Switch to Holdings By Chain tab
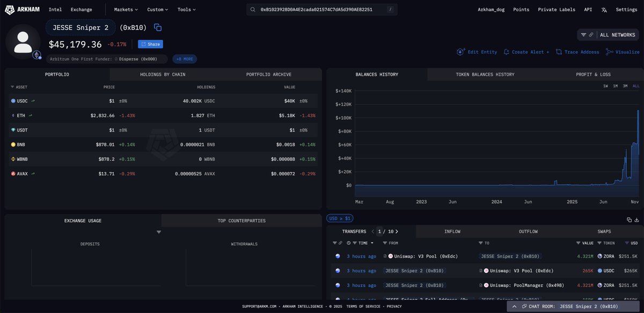The image size is (644, 313). coord(163,75)
